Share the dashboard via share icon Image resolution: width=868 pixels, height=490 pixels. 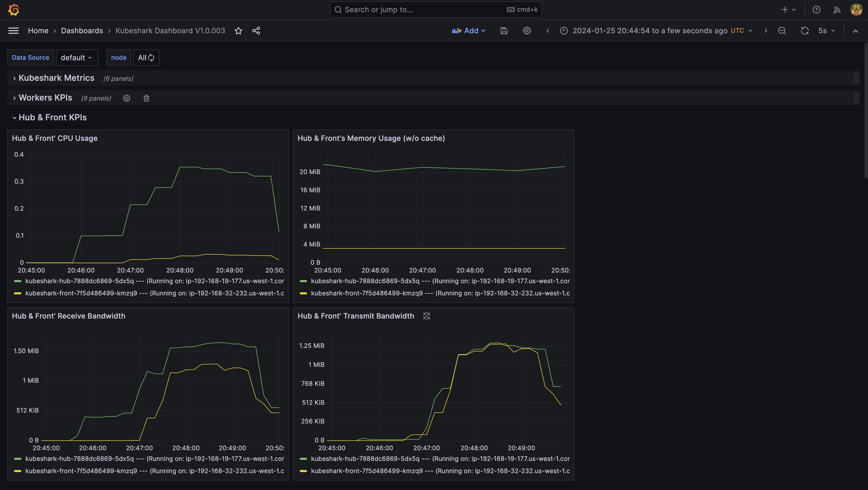256,31
